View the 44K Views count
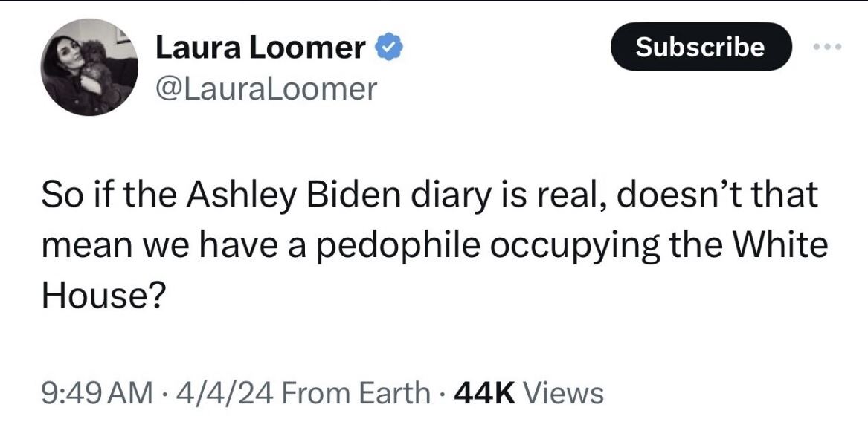The height and width of the screenshot is (422, 868). [528, 393]
